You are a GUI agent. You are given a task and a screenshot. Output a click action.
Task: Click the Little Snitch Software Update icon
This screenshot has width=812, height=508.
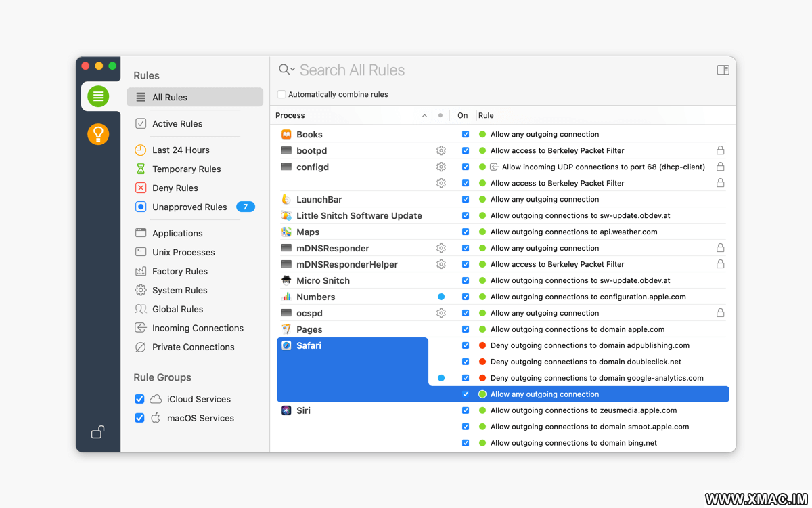(286, 215)
